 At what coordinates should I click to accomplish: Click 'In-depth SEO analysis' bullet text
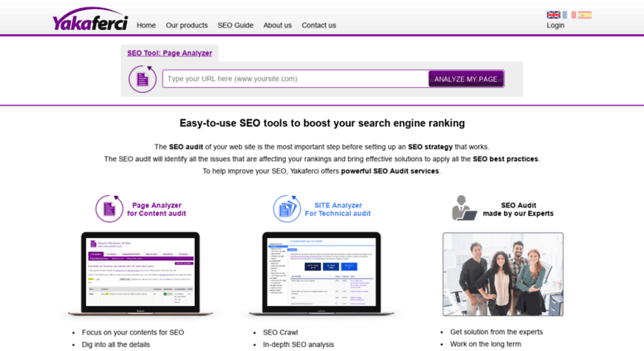(x=298, y=344)
